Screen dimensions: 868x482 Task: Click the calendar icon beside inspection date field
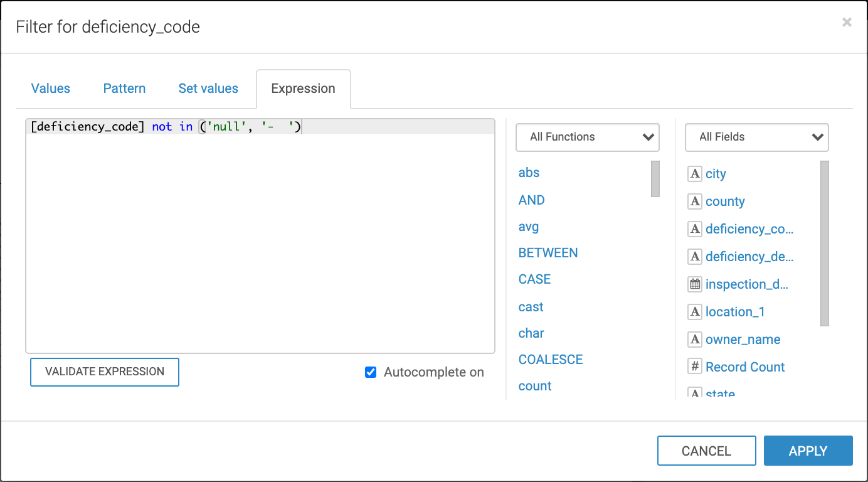(694, 284)
